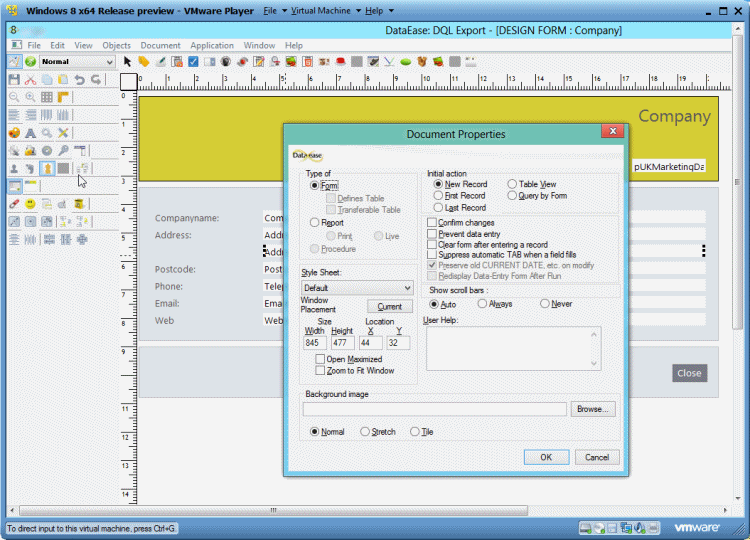Image resolution: width=750 pixels, height=540 pixels.
Task: Click the horizontal scrollbar thumb
Action: click(x=274, y=510)
